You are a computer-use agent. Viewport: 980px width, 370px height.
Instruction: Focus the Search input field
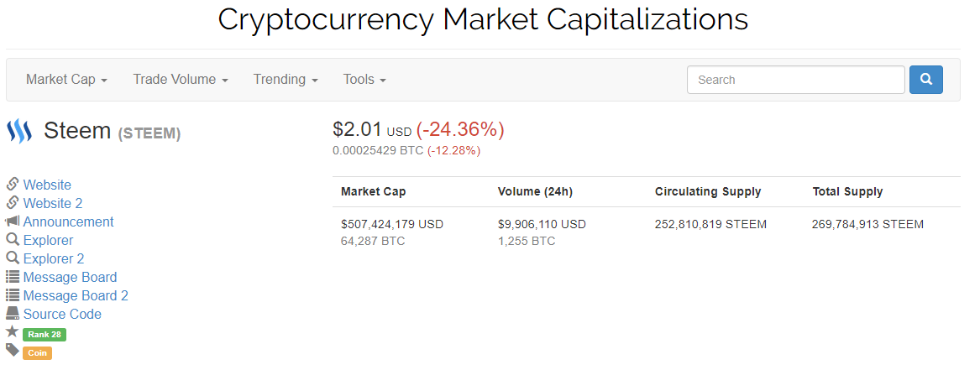tap(795, 80)
